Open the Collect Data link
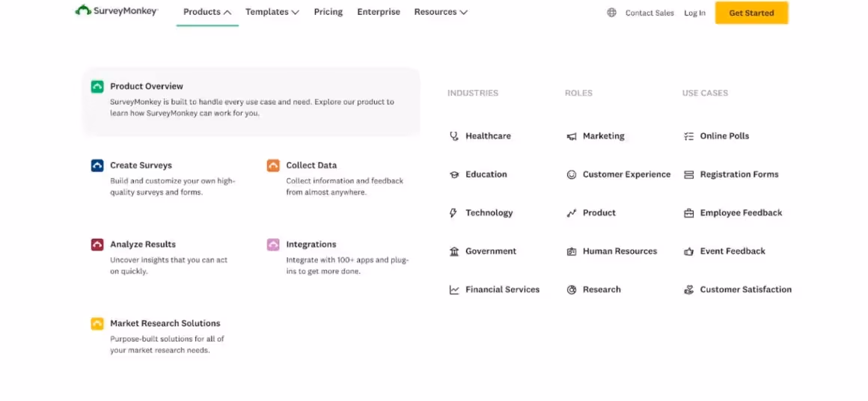 (311, 165)
